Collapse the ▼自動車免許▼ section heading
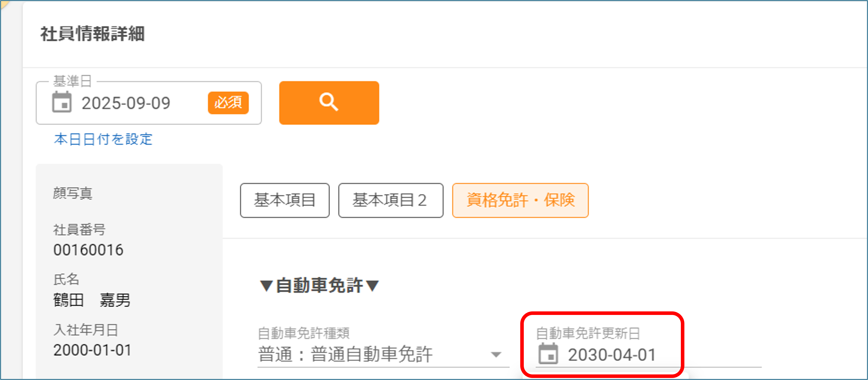The height and width of the screenshot is (380, 868). pos(319,285)
